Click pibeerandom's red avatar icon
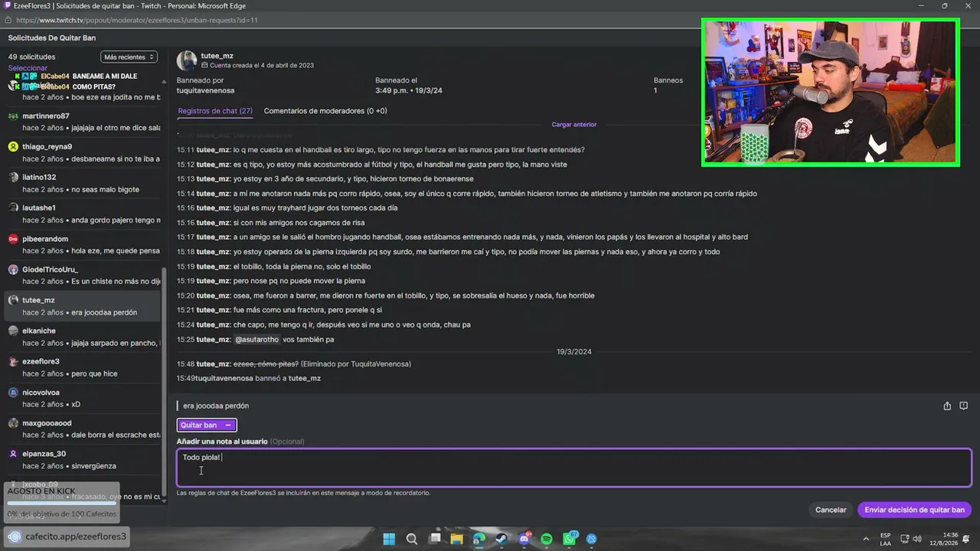Viewport: 980px width, 551px height. [x=13, y=239]
